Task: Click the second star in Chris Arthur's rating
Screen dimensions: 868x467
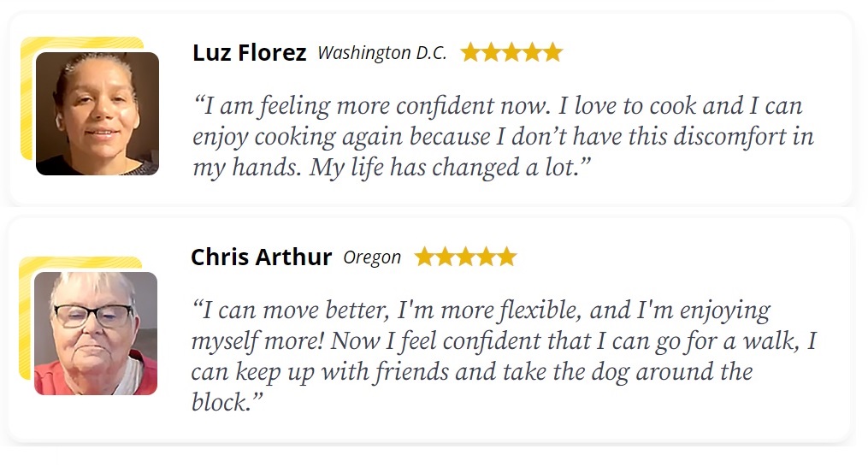Action: [445, 257]
